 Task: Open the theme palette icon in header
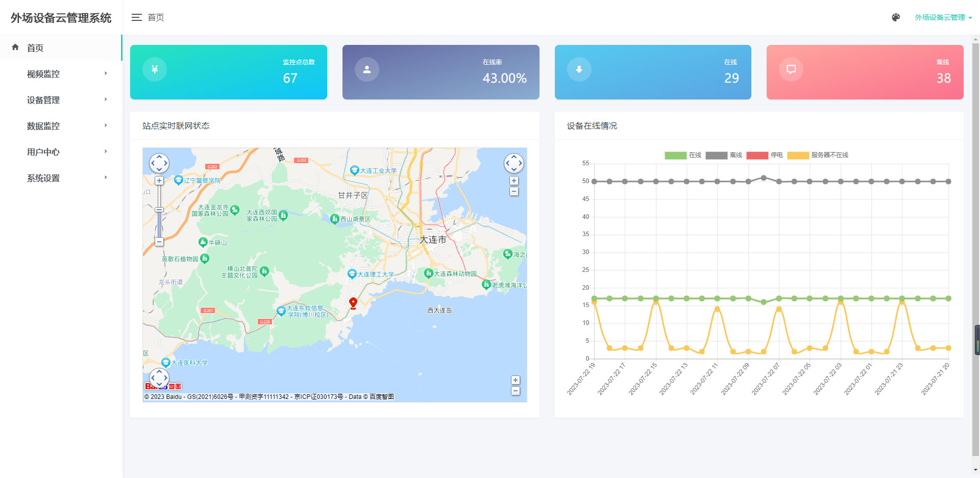(896, 17)
